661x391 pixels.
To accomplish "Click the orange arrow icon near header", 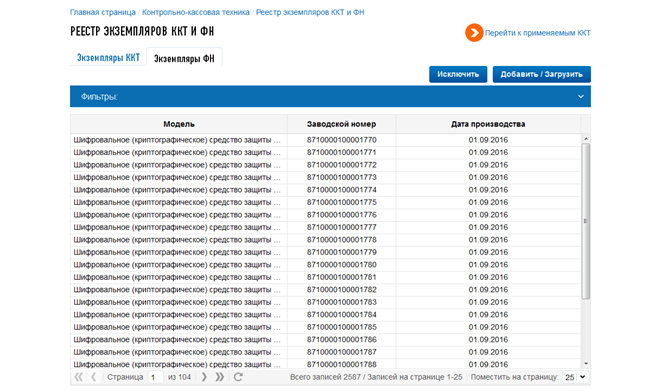I will 474,32.
